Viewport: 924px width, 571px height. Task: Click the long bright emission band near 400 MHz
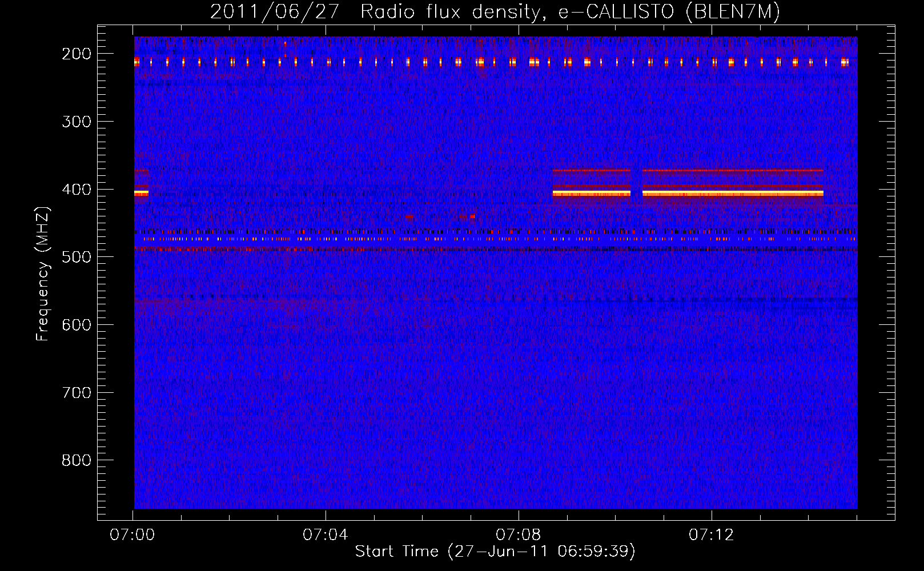pos(733,194)
